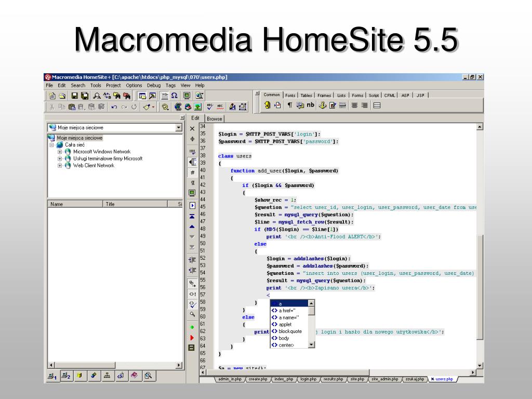Toggle the Results window icon
This screenshot has height=399, width=532.
click(x=153, y=96)
